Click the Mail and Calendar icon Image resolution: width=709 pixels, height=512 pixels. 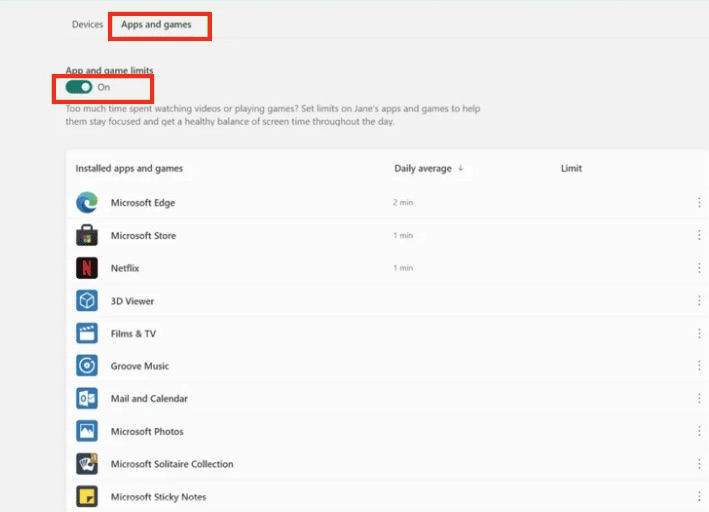pyautogui.click(x=87, y=399)
